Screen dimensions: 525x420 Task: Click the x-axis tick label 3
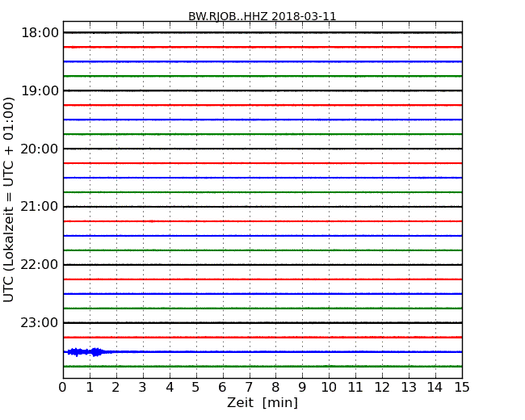click(x=143, y=388)
